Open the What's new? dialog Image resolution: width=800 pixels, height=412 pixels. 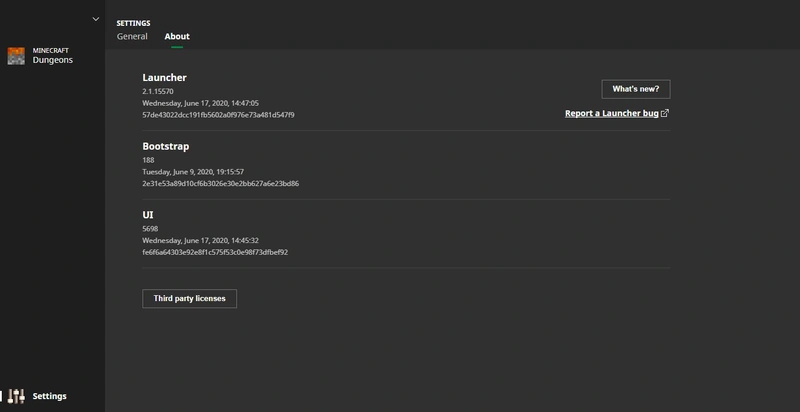point(635,89)
